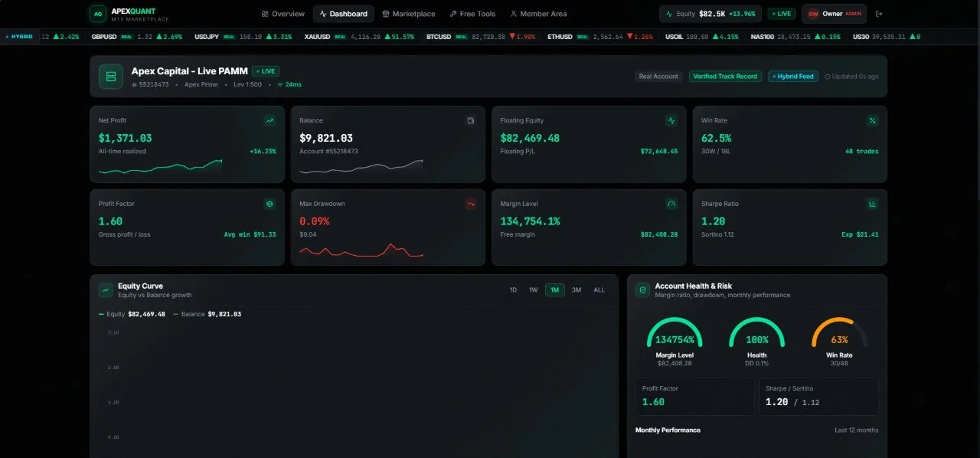Image resolution: width=980 pixels, height=458 pixels.
Task: Select the Dashboard nav tab
Action: pos(343,14)
